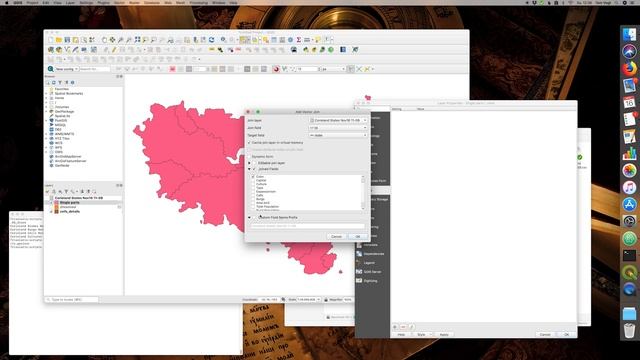This screenshot has width=640, height=360.
Task: Open the Trash in the Dock
Action: [x=629, y=331]
